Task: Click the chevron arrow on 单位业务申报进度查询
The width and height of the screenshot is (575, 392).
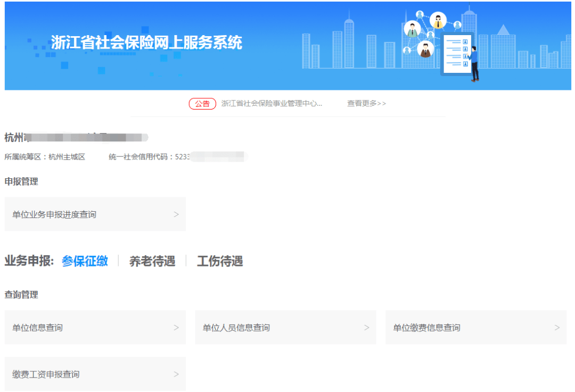Action: (x=176, y=214)
